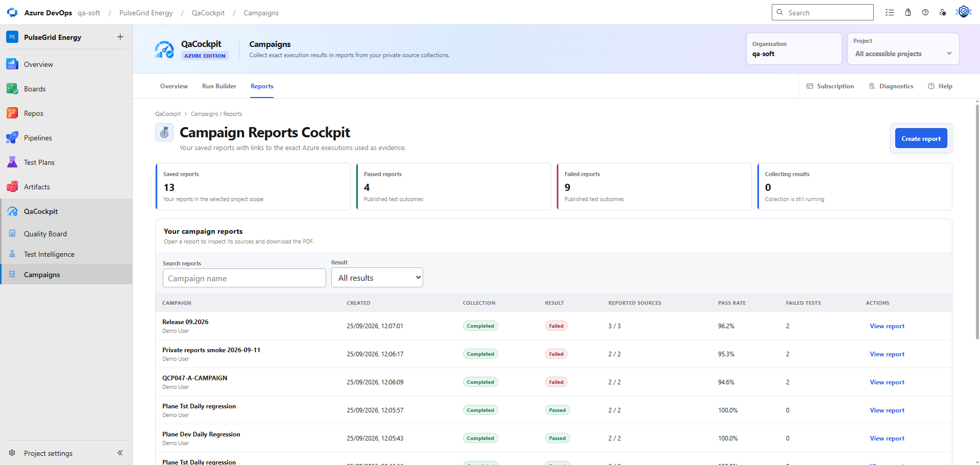Screen dimensions: 980x465
Task: Open user settings icon in header
Action: coord(943,12)
